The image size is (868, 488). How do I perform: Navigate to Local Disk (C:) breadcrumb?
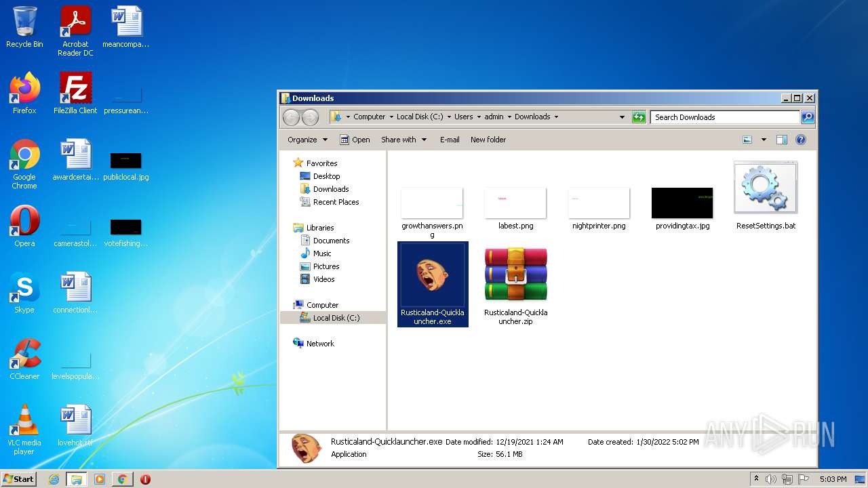420,117
